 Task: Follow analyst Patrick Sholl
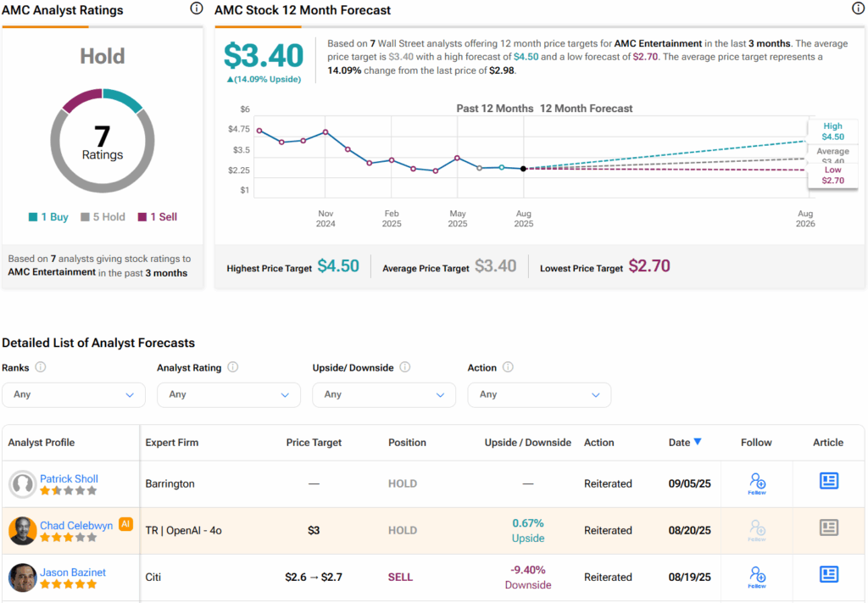tap(757, 483)
